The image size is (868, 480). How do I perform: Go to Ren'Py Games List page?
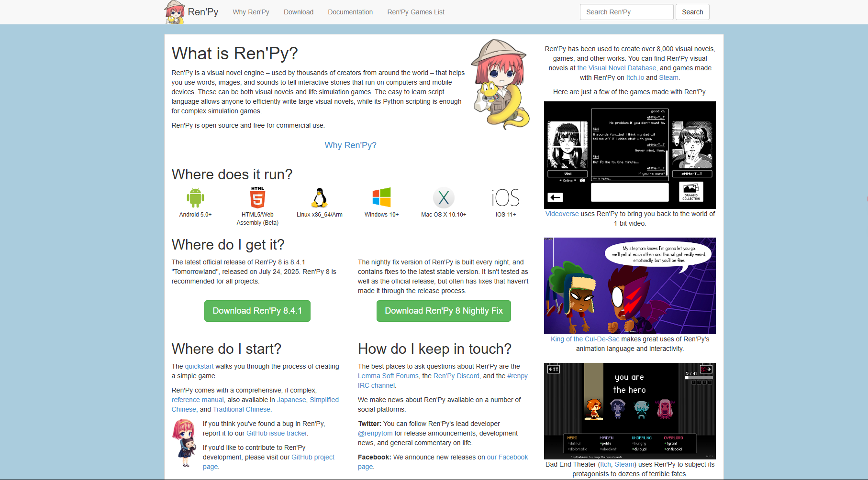416,12
